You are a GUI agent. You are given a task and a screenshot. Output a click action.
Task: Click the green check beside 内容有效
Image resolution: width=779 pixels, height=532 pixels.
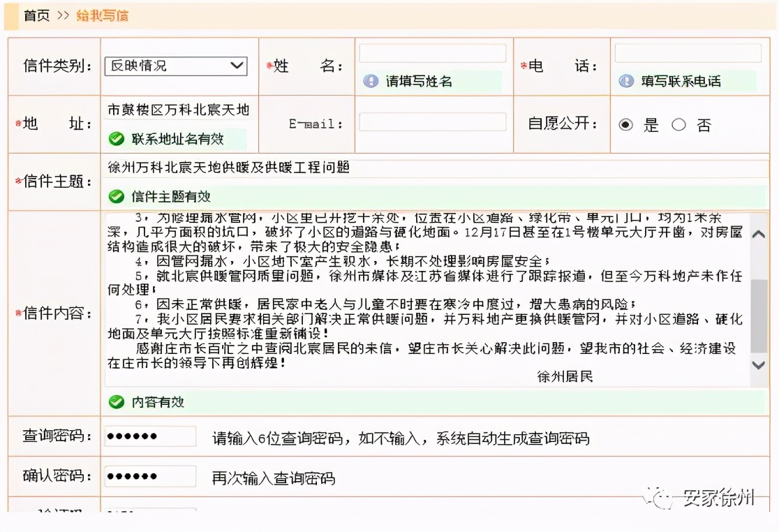coord(117,401)
